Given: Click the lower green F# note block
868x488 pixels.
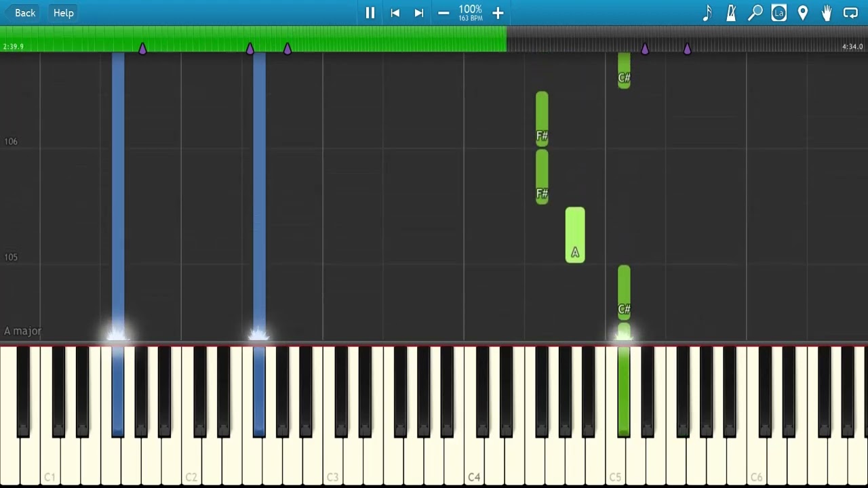Looking at the screenshot, I should [542, 177].
